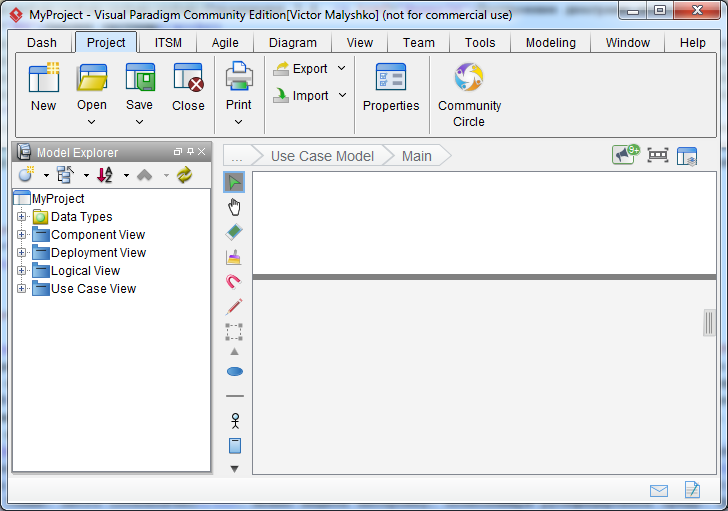The image size is (728, 511).
Task: Select the hand pan tool
Action: pos(234,207)
